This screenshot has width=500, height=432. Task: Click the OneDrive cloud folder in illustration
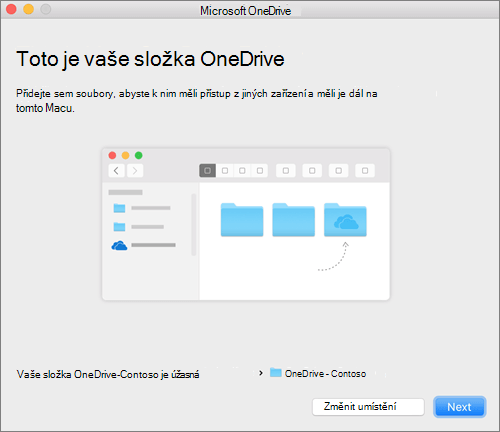tap(345, 220)
